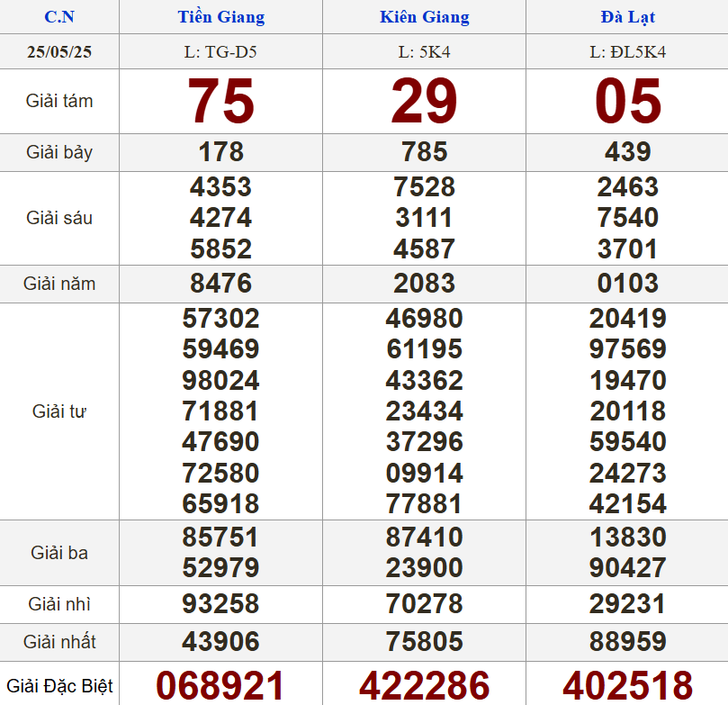Click the L: TG-D5 ticket code
Viewport: 728px width, 705px height.
click(220, 52)
